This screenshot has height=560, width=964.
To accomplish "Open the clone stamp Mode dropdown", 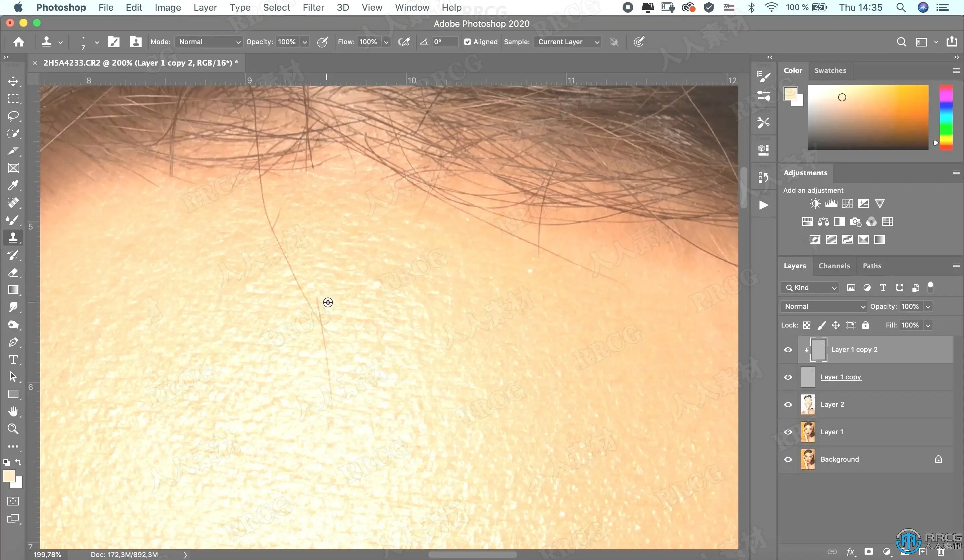I will tap(209, 42).
